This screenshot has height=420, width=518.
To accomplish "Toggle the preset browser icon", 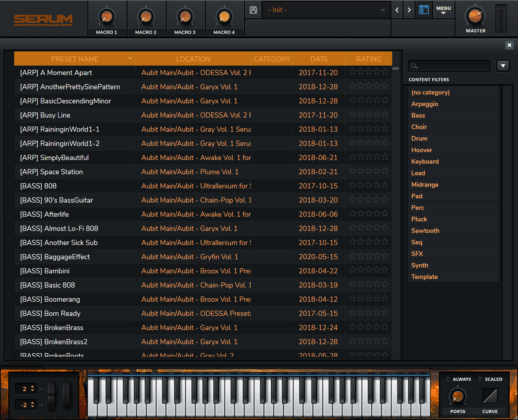I will coord(424,10).
